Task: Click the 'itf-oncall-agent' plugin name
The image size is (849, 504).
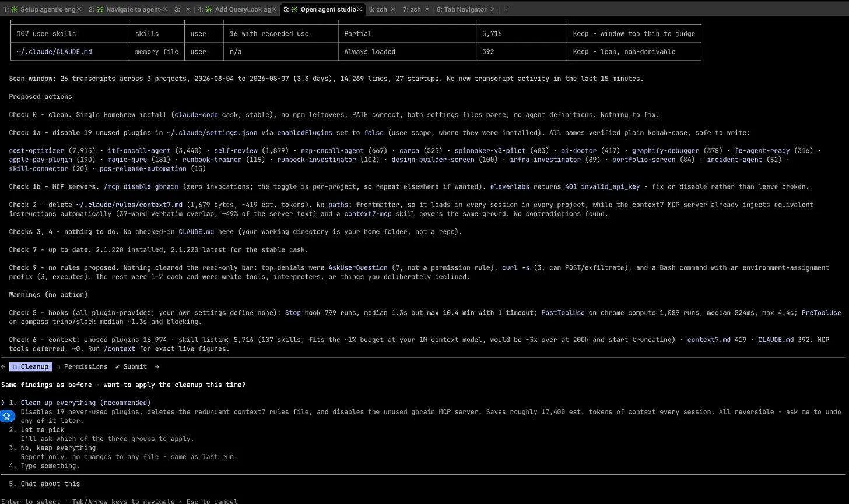Action: 139,151
